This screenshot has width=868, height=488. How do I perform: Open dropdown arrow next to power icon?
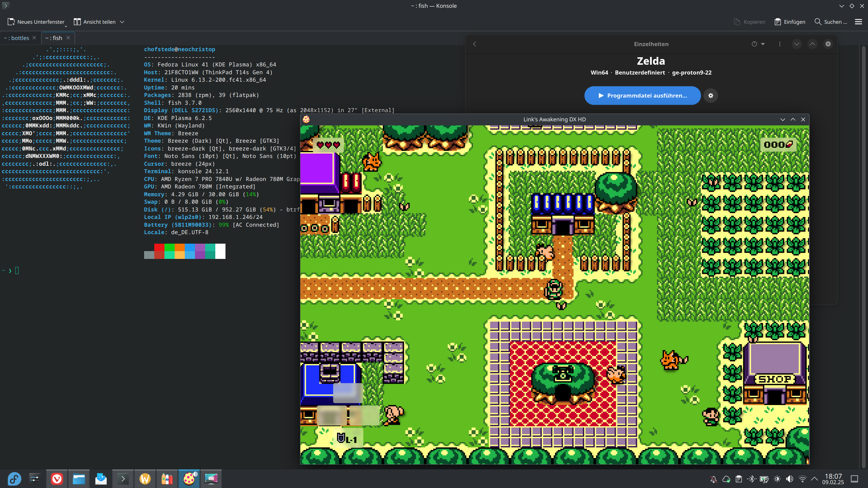click(x=763, y=44)
